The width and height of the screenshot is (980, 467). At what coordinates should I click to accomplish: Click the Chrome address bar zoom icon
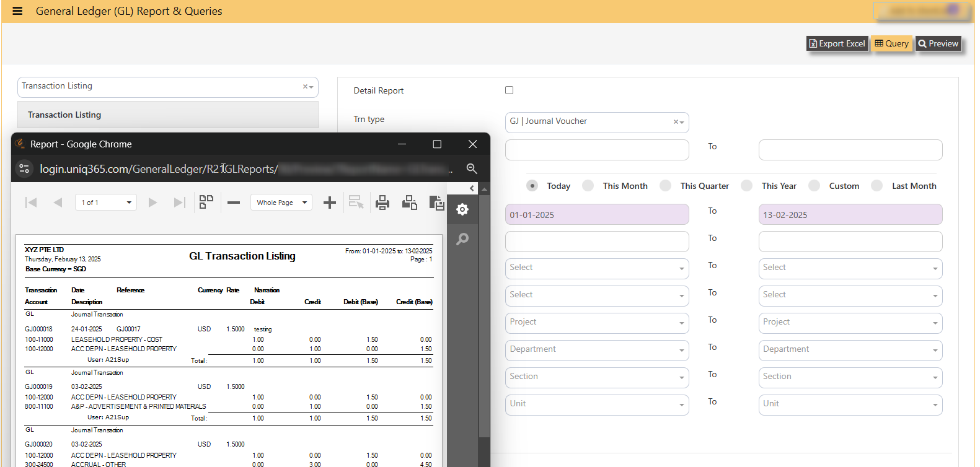pos(472,168)
